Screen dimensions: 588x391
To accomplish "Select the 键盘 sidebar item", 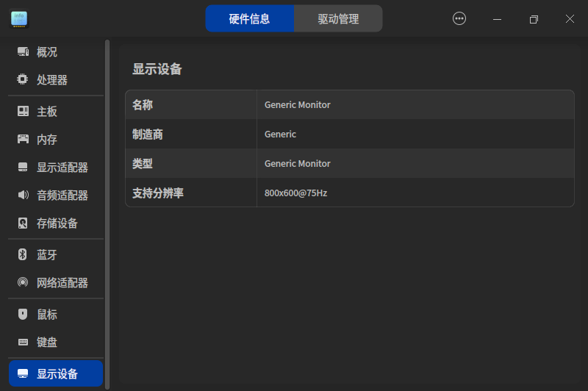I will click(x=56, y=342).
